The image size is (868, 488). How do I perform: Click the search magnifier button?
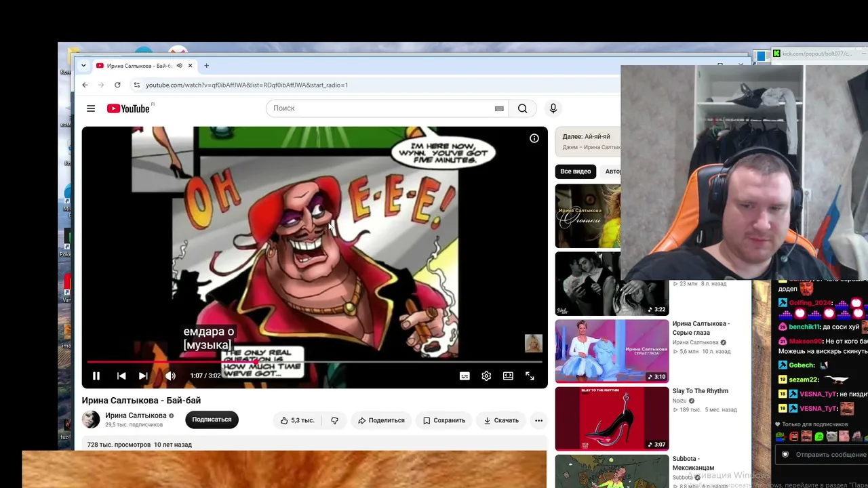[x=522, y=108]
